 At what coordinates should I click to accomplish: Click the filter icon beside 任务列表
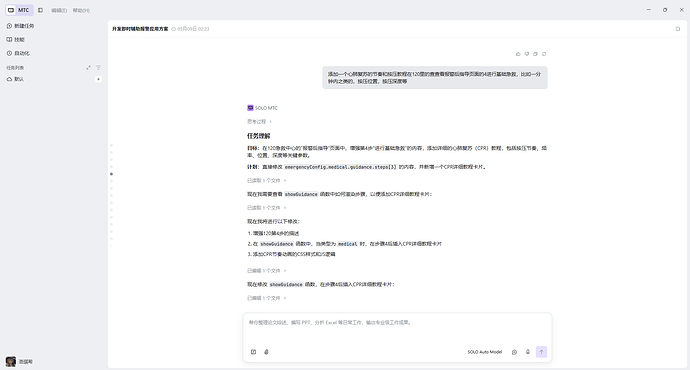pos(98,68)
